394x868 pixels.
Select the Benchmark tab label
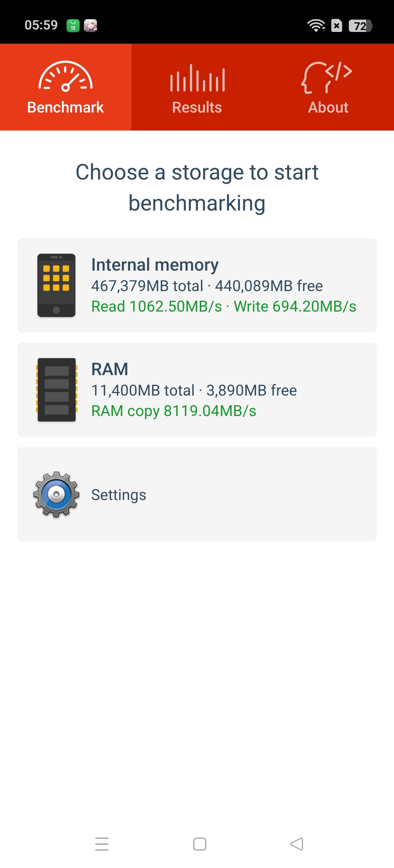pos(65,107)
